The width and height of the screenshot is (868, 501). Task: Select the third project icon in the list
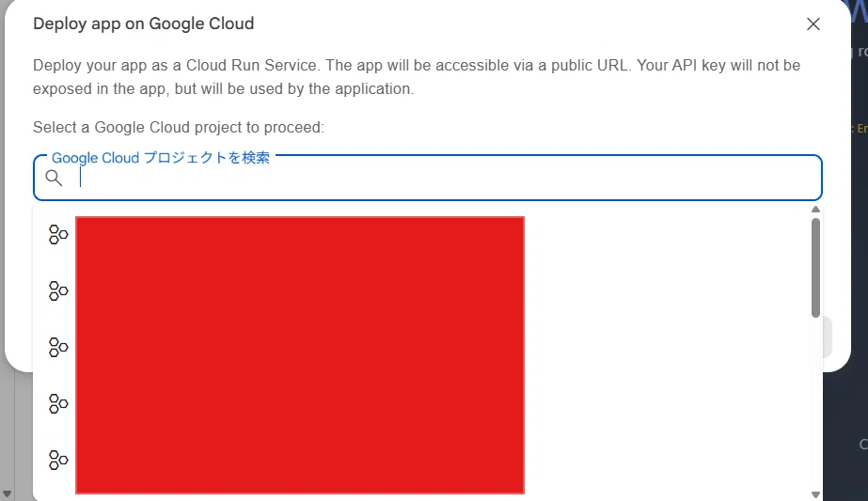[58, 347]
